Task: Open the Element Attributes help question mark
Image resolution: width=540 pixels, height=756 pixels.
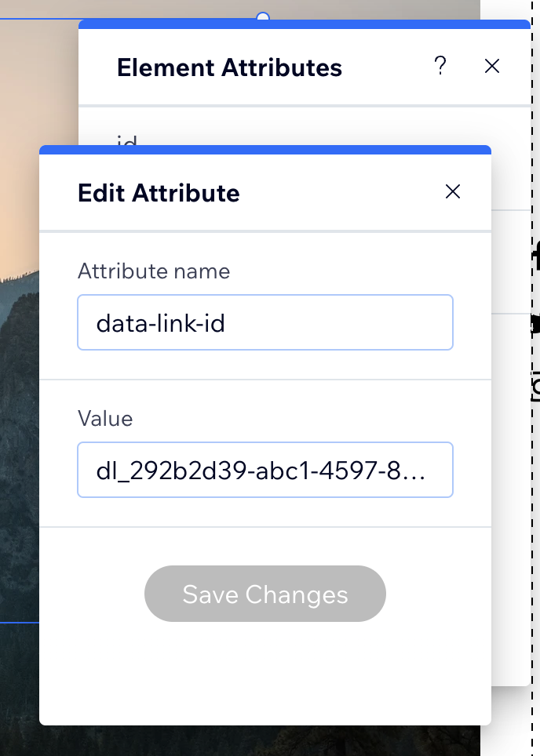Action: point(440,67)
